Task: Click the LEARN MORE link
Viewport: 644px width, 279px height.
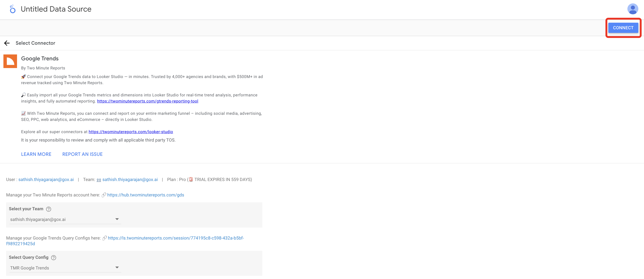Action: [x=36, y=154]
